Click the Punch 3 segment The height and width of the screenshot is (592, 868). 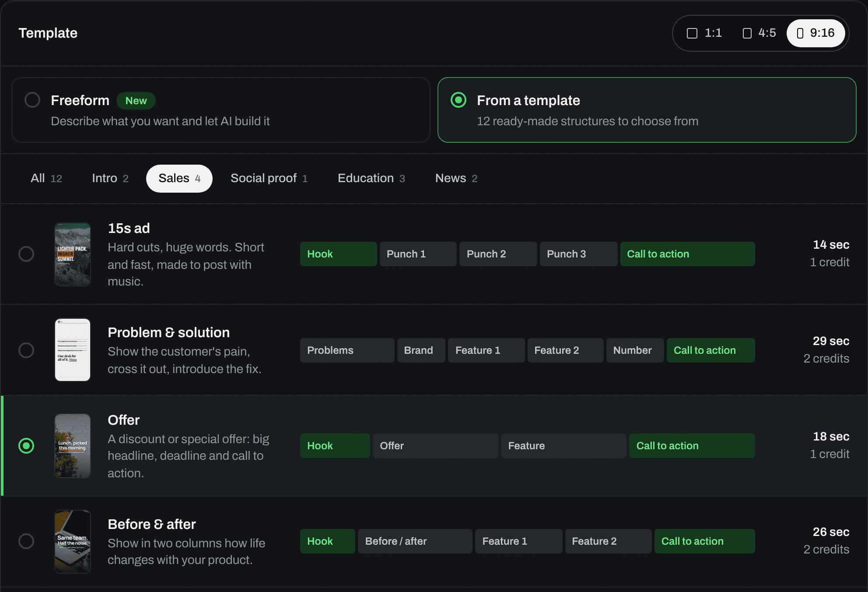point(579,254)
